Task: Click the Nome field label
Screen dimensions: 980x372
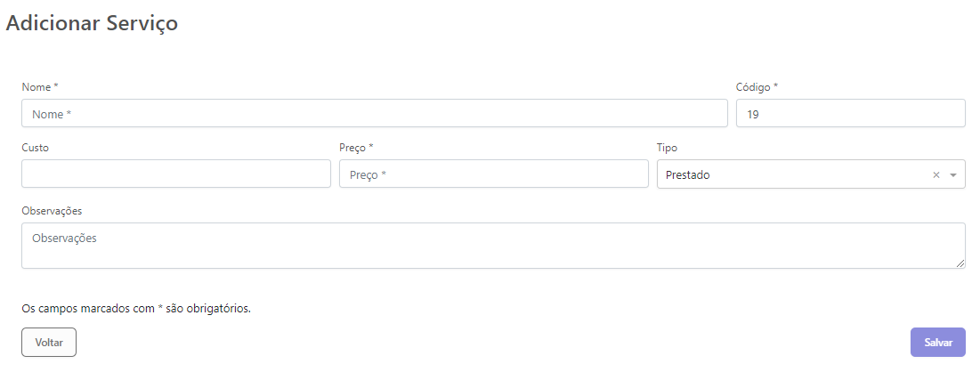Action: [39, 87]
